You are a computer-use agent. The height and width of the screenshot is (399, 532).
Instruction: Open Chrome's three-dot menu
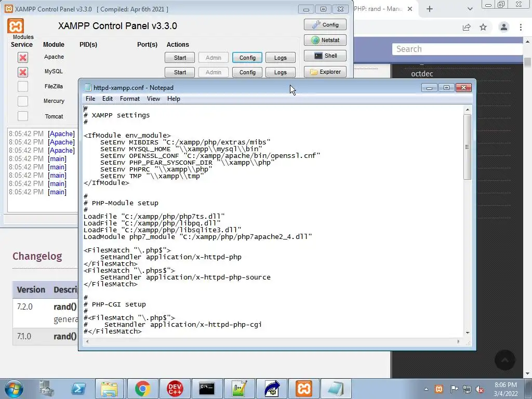[x=521, y=27]
